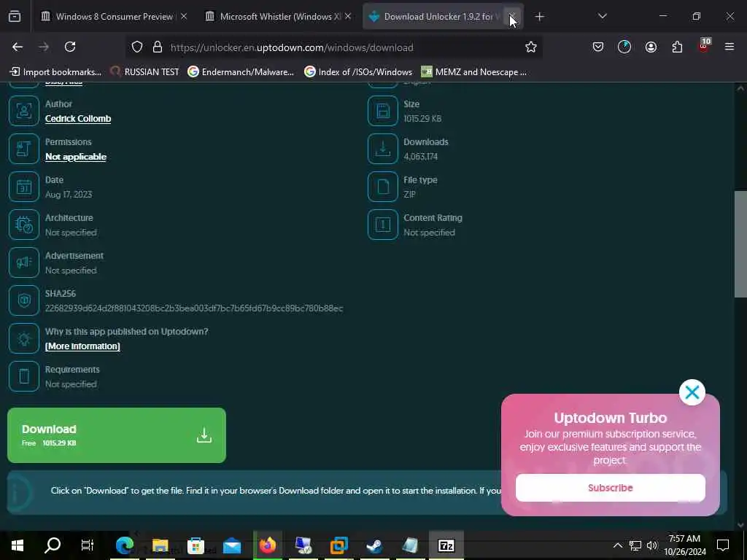The height and width of the screenshot is (560, 747).
Task: Click the Architecture chip icon
Action: pos(24,225)
